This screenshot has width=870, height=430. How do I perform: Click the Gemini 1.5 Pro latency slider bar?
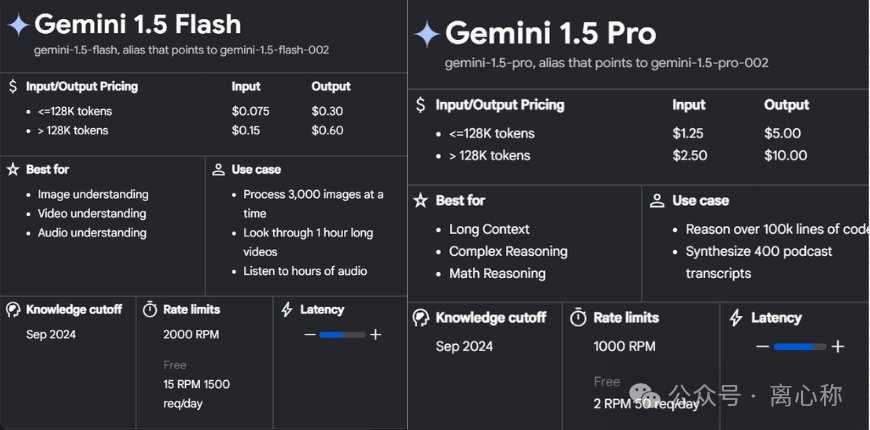coord(800,347)
